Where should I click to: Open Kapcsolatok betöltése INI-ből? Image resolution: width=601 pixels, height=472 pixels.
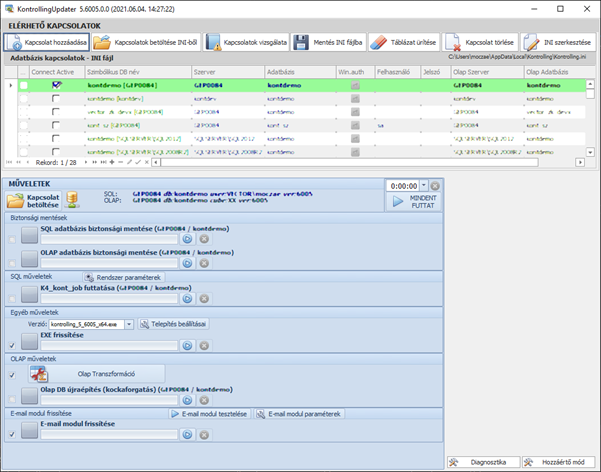tap(144, 43)
